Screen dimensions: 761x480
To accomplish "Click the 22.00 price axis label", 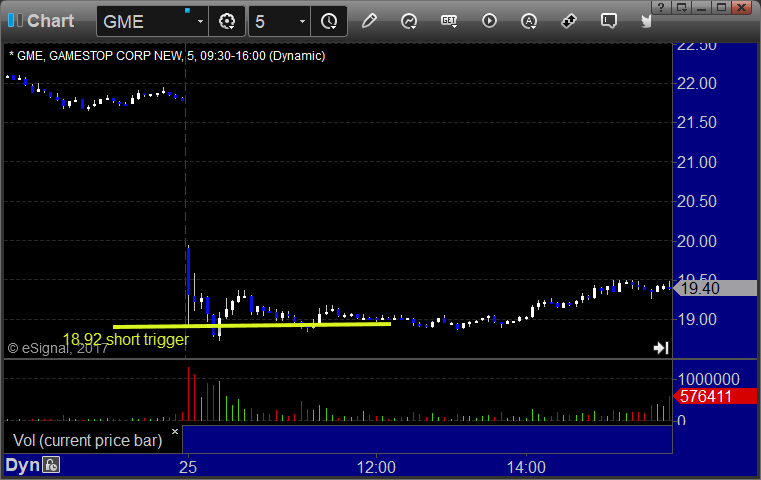I will click(696, 83).
